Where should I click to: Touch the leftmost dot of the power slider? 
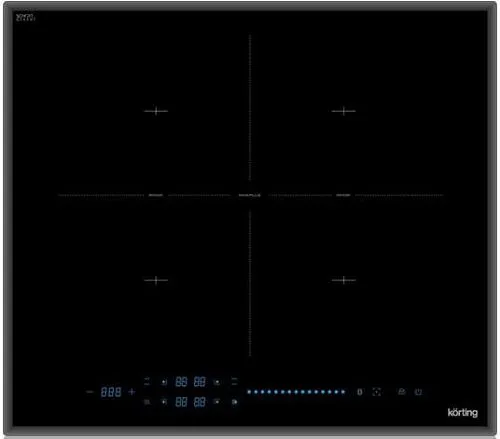[249, 392]
